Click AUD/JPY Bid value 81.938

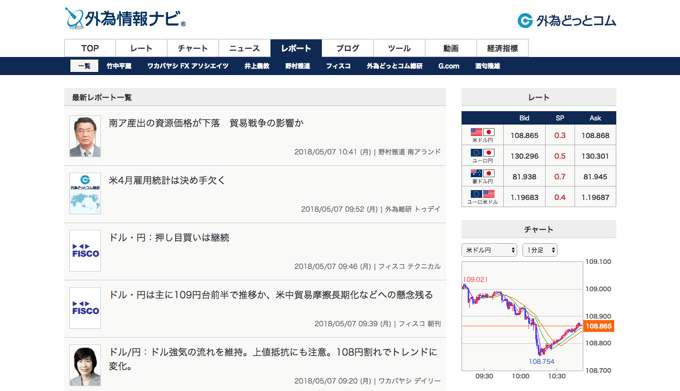coord(524,177)
